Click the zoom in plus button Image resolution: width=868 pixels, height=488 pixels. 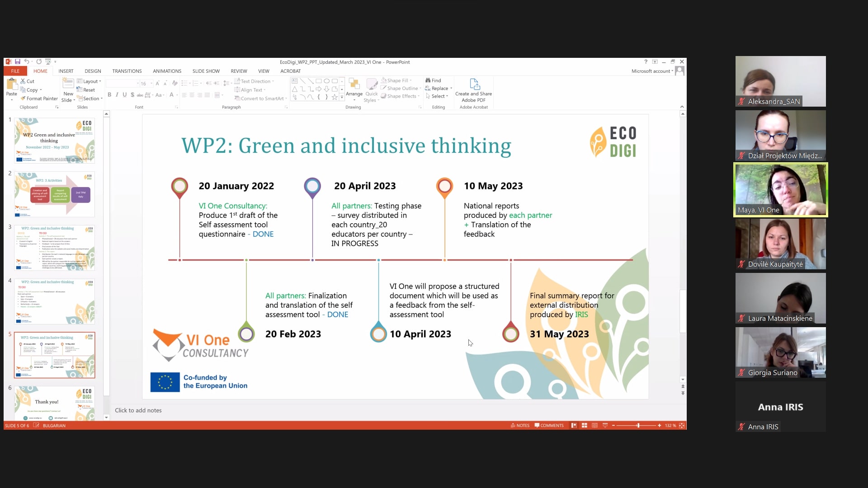(660, 426)
